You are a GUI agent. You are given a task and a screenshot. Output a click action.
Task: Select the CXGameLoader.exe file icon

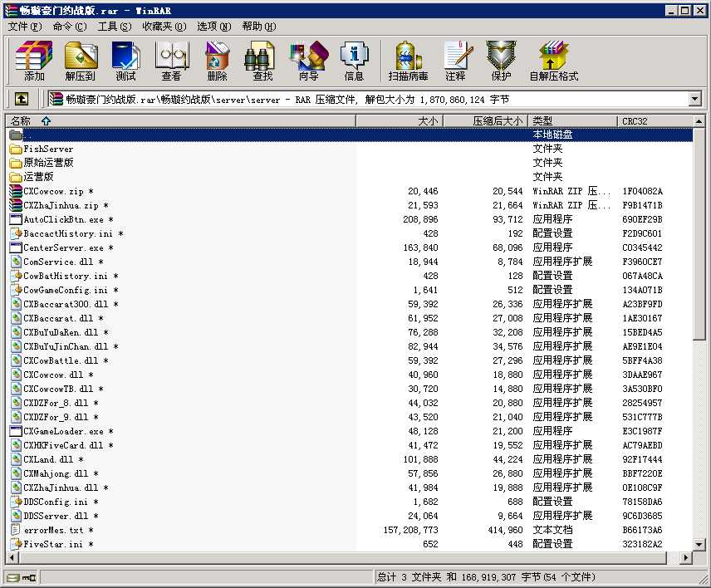pos(16,431)
